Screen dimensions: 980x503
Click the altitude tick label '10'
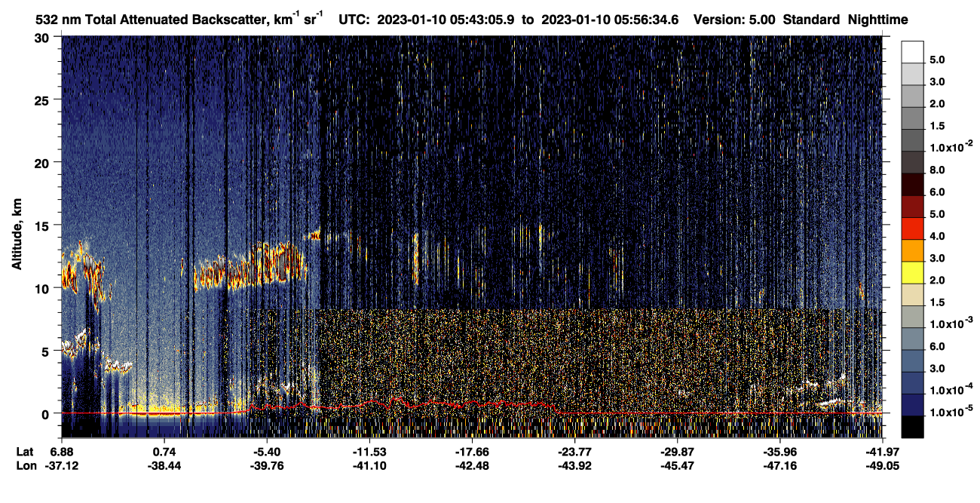(44, 288)
